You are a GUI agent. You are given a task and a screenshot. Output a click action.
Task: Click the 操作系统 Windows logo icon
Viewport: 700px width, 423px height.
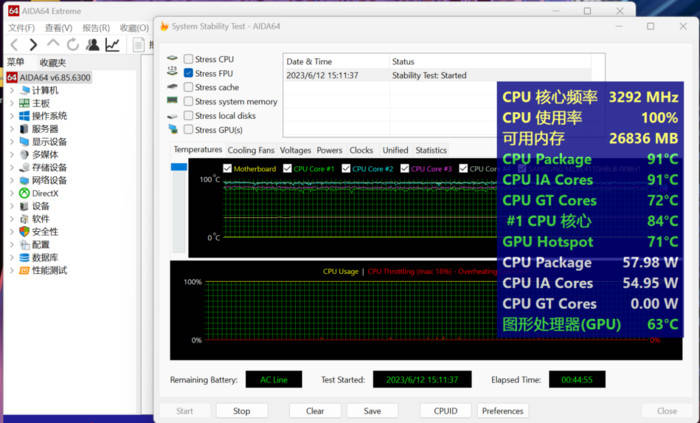(x=25, y=116)
